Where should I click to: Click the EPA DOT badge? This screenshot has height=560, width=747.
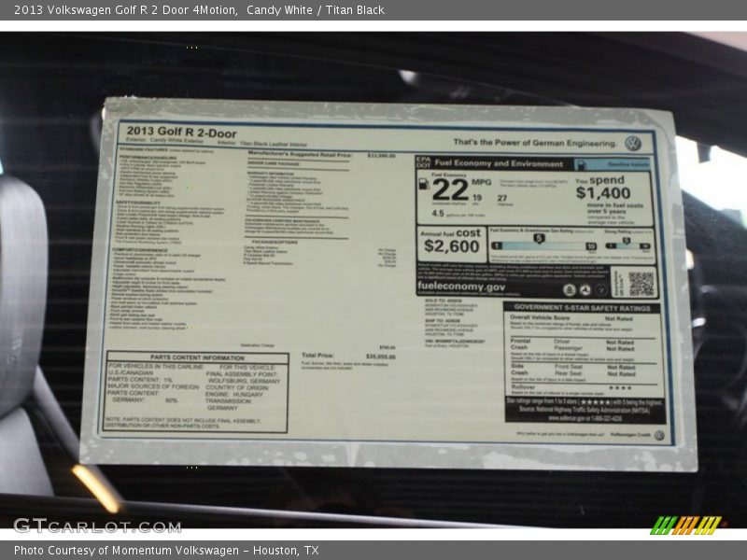(x=424, y=162)
